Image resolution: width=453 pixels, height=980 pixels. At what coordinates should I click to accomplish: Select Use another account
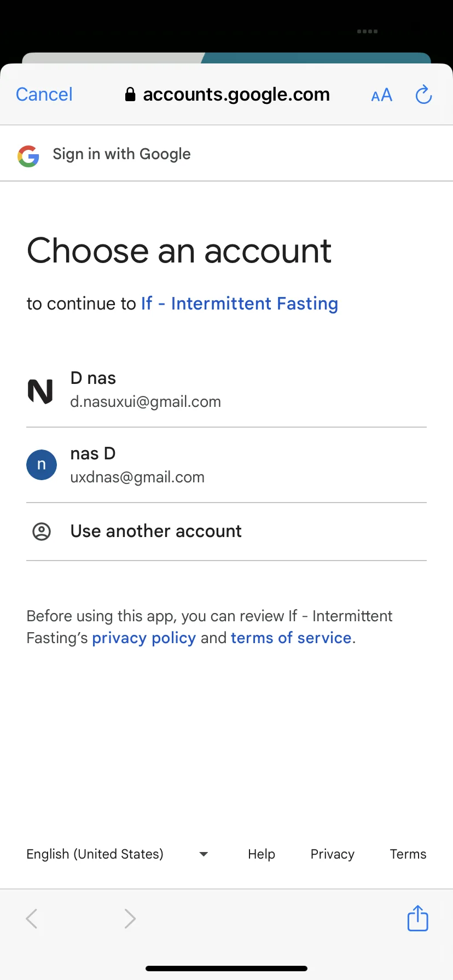point(226,532)
